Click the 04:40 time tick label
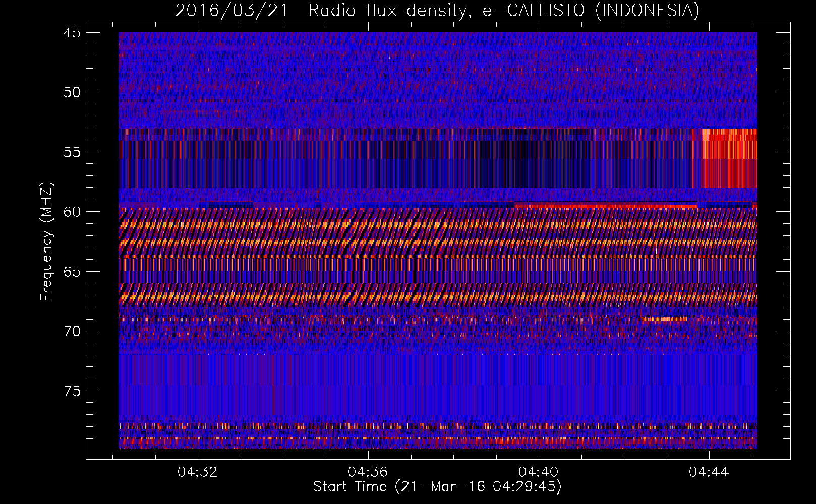Viewport: 816px width, 504px height. click(539, 472)
